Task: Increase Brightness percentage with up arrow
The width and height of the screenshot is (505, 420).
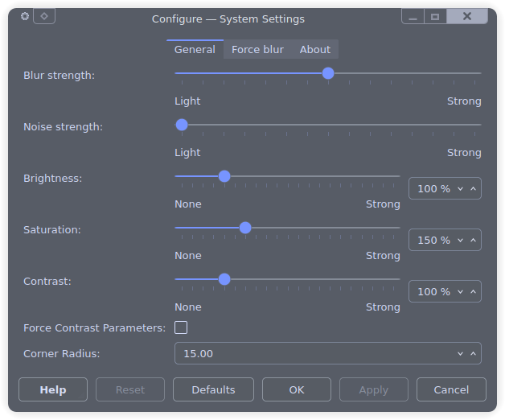Action: (473, 188)
